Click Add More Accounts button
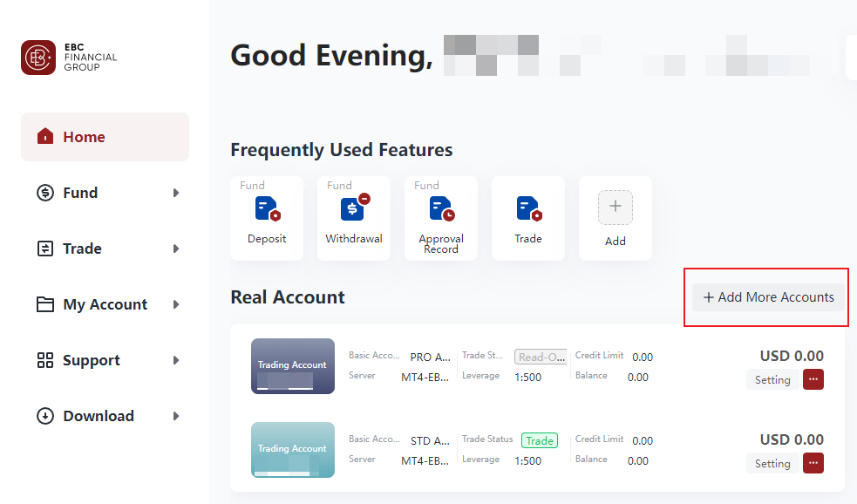This screenshot has height=504, width=857. [768, 297]
